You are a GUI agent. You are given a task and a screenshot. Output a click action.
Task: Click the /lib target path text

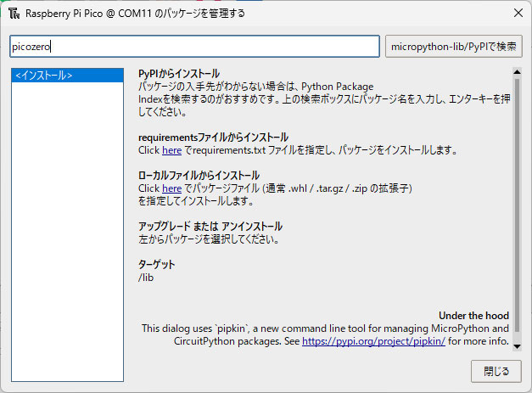[x=146, y=278]
